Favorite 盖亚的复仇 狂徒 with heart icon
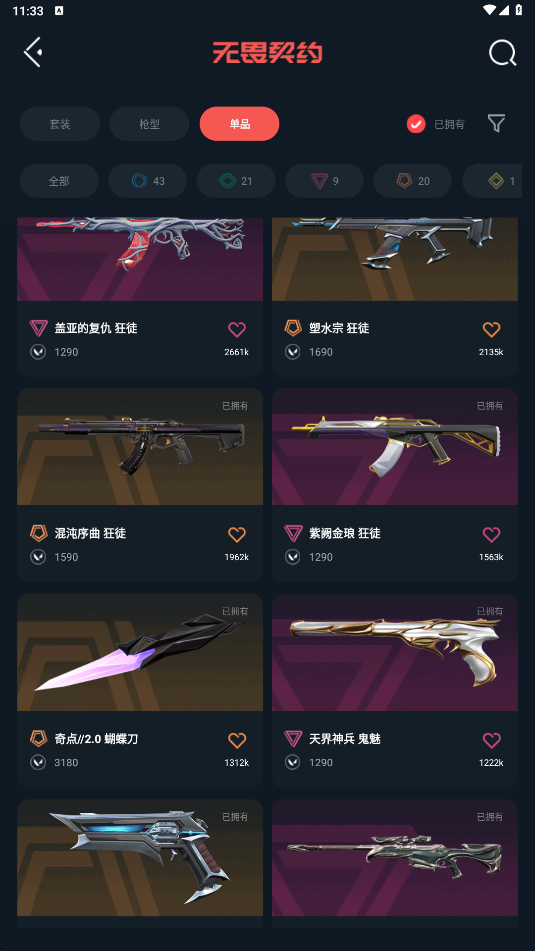The image size is (535, 951). click(237, 329)
